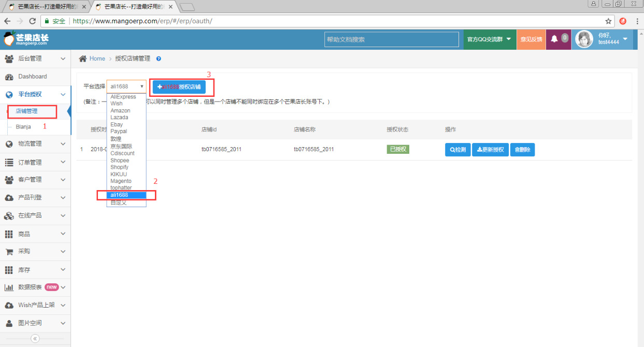Open the Home breadcrumb link
This screenshot has width=644, height=347.
(x=97, y=59)
